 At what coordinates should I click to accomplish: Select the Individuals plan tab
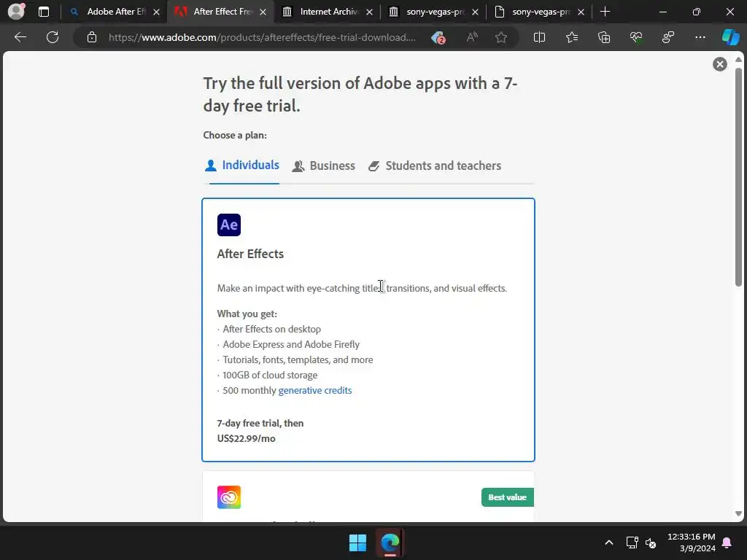[x=242, y=166]
